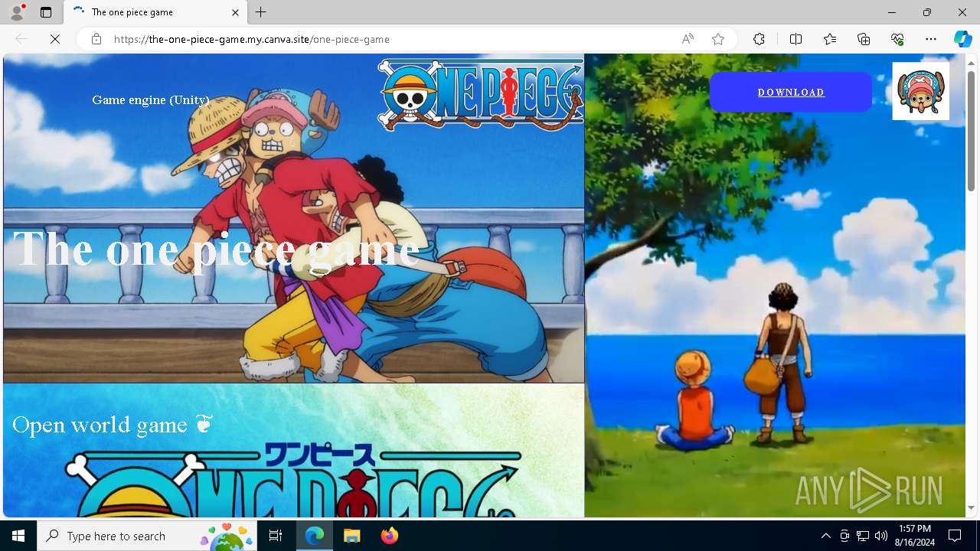The width and height of the screenshot is (980, 551).
Task: Open the tab actions menu icon
Action: tap(46, 12)
